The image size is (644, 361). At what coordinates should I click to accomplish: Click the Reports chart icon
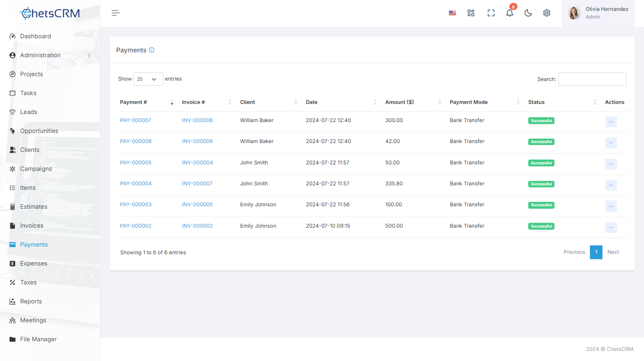click(13, 301)
